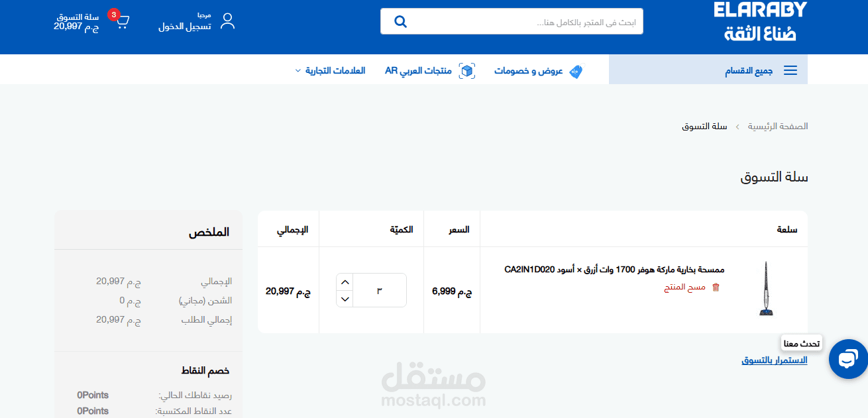
Task: Open the shopping cart icon
Action: 123,19
